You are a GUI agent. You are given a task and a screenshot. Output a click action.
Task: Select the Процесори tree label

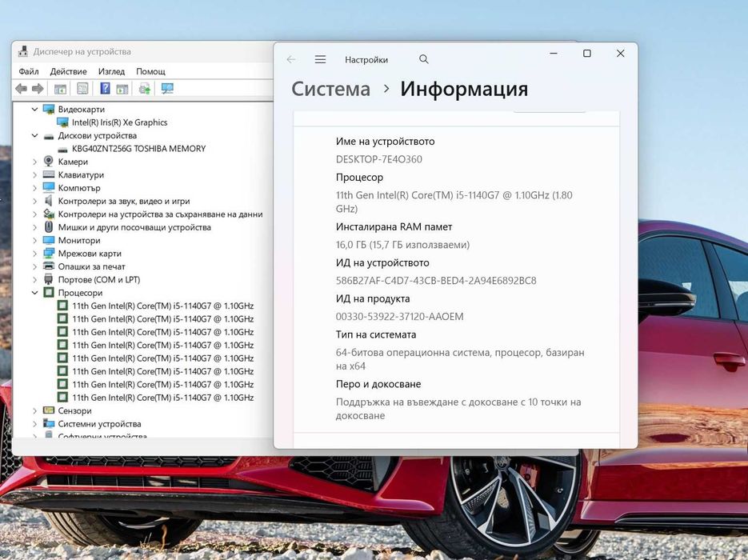(x=80, y=293)
